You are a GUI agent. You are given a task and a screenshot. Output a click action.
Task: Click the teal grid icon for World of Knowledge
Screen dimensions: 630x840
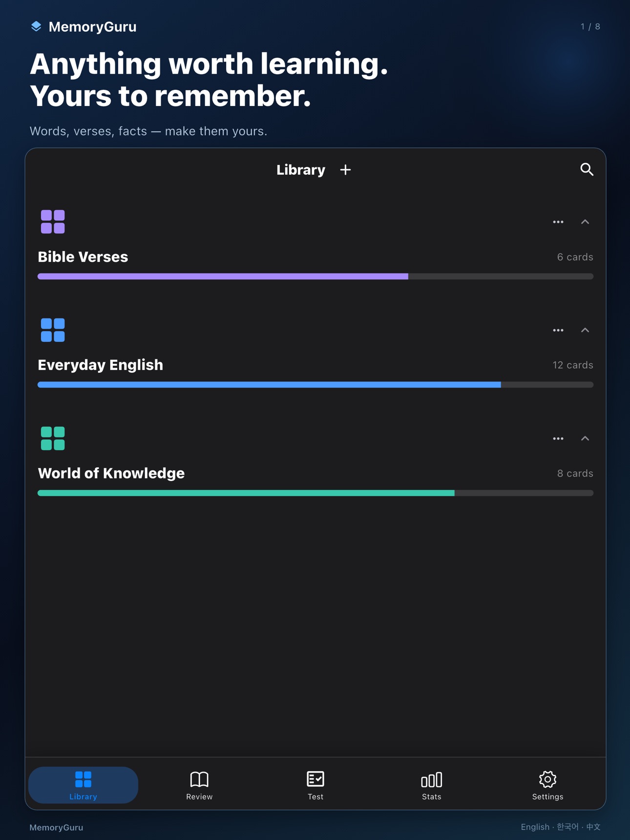pyautogui.click(x=53, y=439)
